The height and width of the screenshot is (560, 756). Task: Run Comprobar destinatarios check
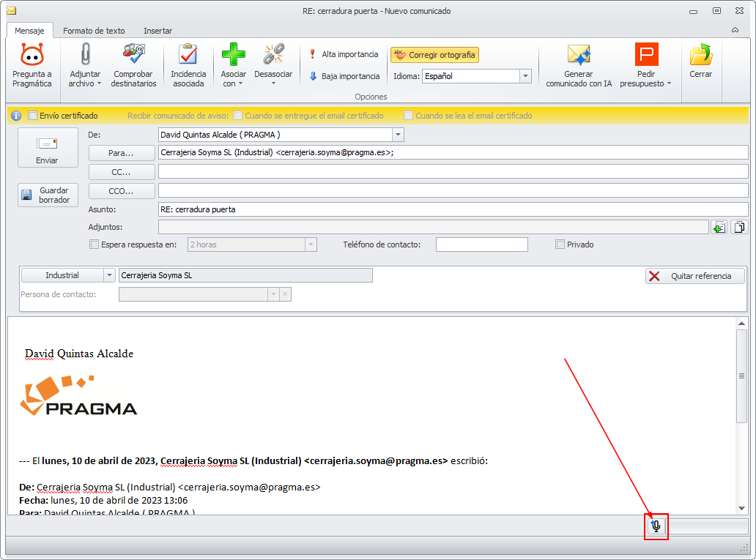pyautogui.click(x=133, y=65)
